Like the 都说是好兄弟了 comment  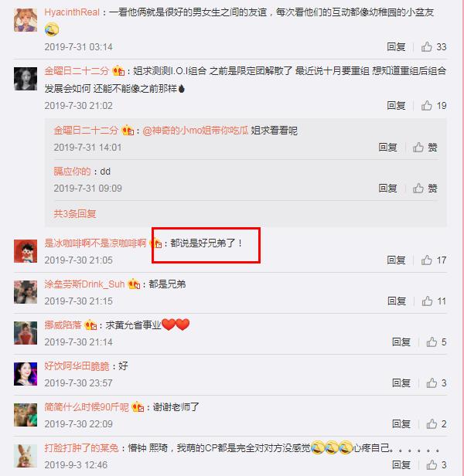click(x=426, y=260)
